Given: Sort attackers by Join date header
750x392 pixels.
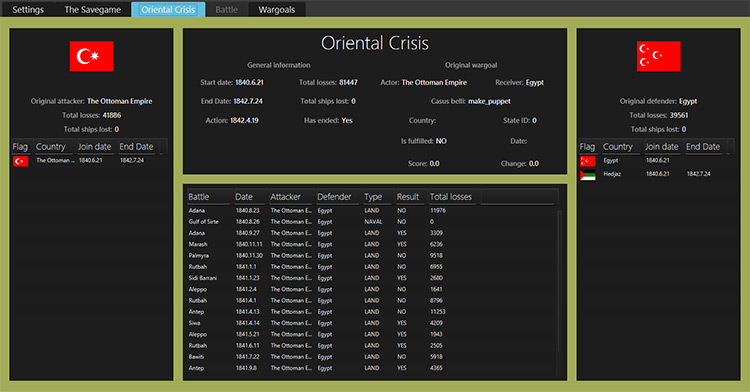Looking at the screenshot, I should [96, 147].
